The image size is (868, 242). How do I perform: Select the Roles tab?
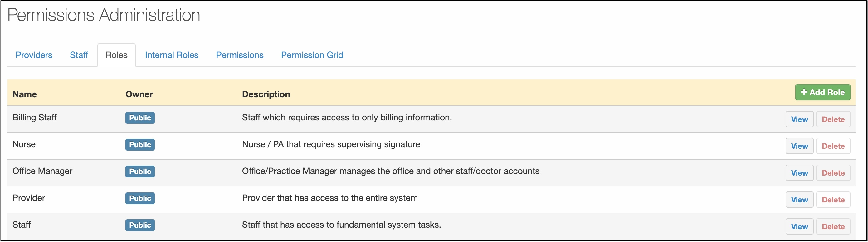116,55
